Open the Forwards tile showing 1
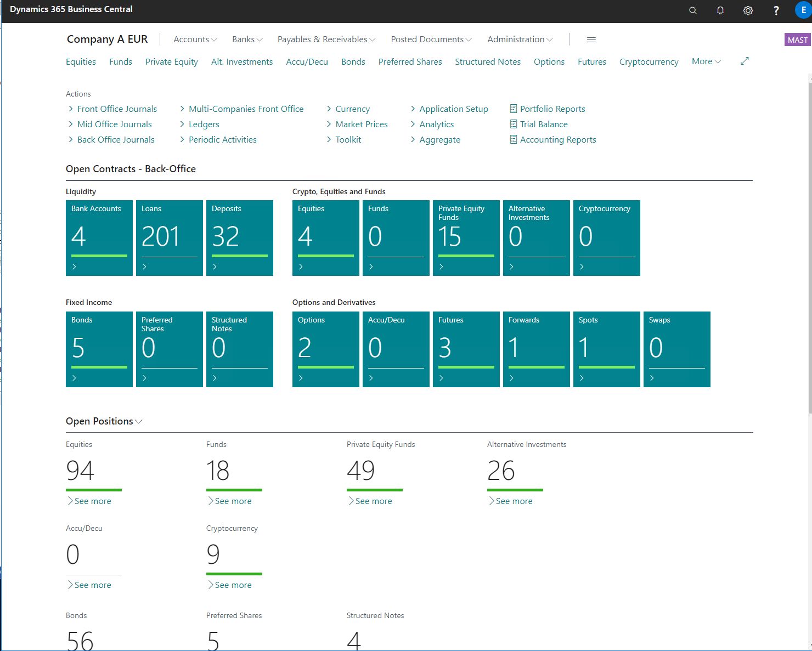Image resolution: width=812 pixels, height=651 pixels. [x=537, y=349]
